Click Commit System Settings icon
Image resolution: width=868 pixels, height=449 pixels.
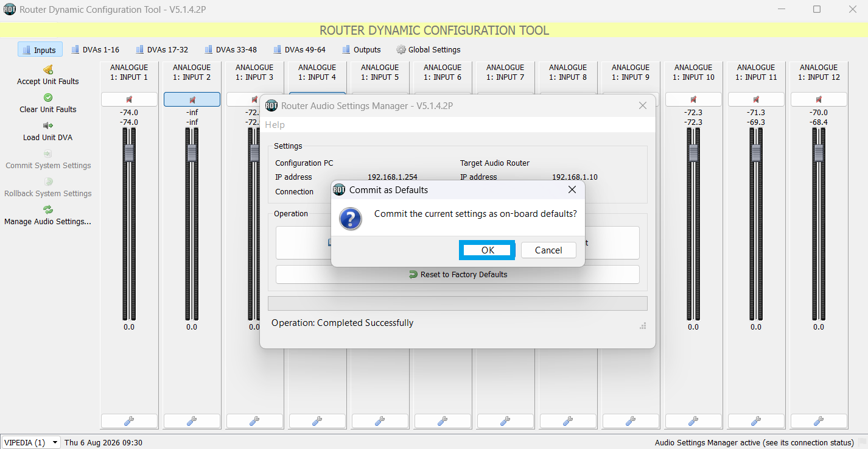48,154
